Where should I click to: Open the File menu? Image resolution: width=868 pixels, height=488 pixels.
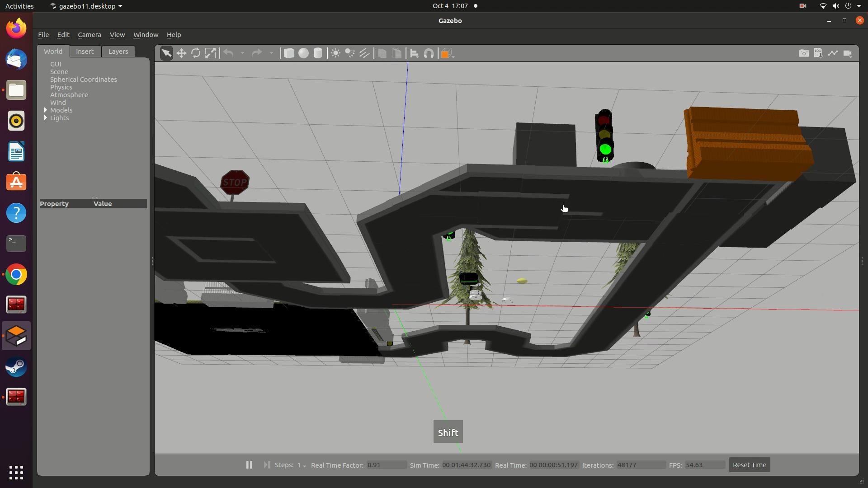[x=43, y=35]
